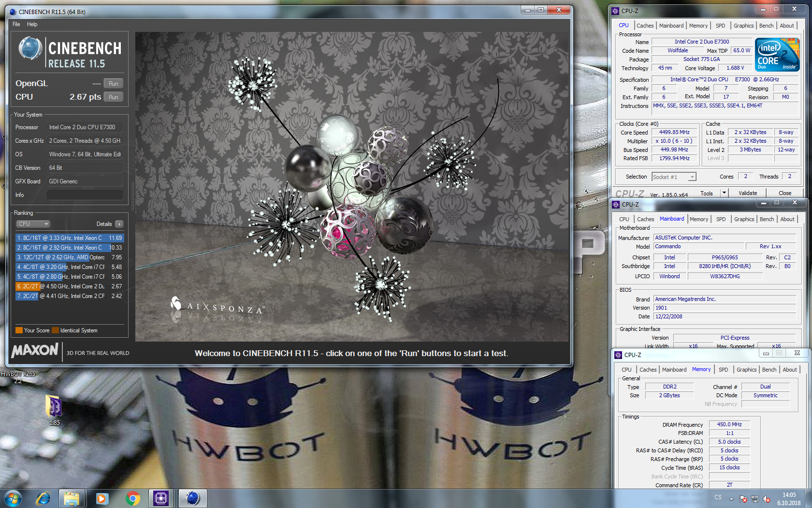
Task: Click the CS language indicator in the taskbar
Action: tap(718, 497)
